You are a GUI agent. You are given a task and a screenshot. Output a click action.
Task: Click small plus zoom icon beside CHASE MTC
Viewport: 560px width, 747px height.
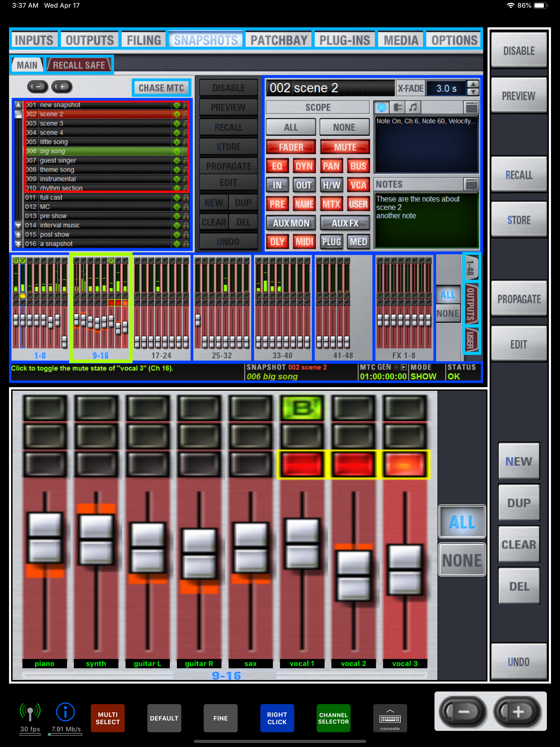(62, 87)
